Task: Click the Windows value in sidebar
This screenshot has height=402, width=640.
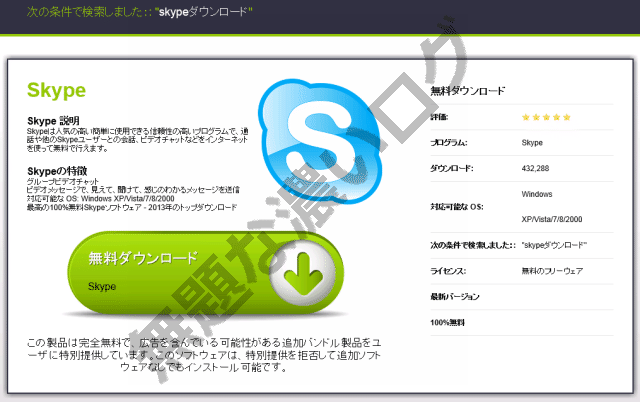Action: (x=537, y=194)
